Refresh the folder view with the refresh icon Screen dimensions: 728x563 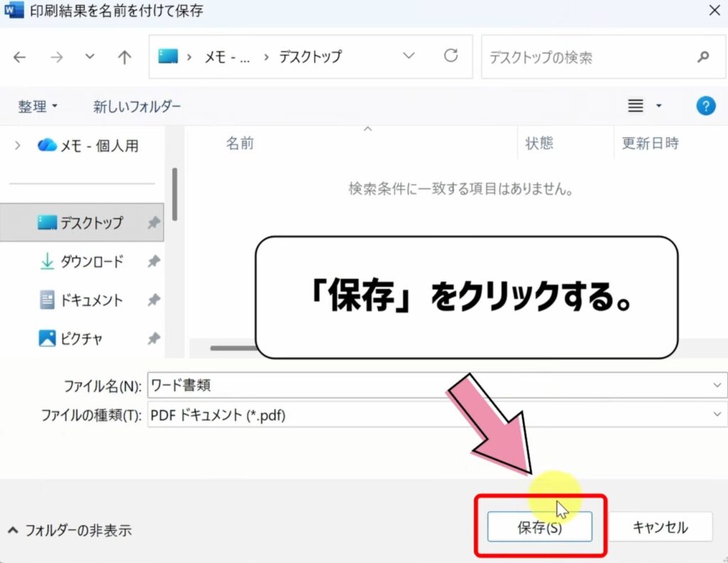[451, 57]
